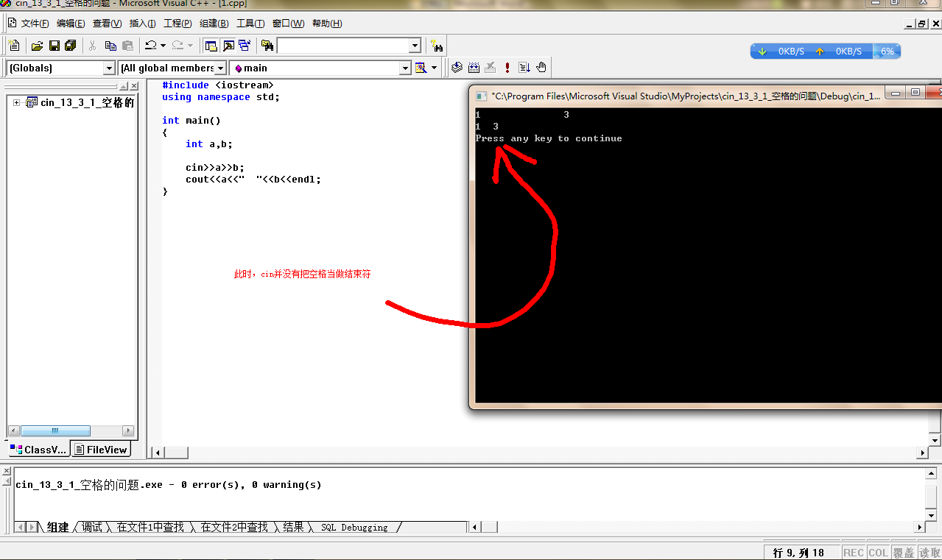Click the New Text File icon
Viewport: 942px width, 560px height.
tap(14, 46)
